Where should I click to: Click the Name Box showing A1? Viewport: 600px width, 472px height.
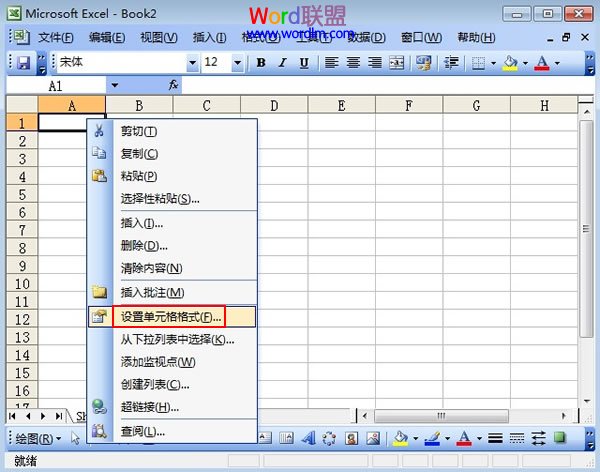56,85
